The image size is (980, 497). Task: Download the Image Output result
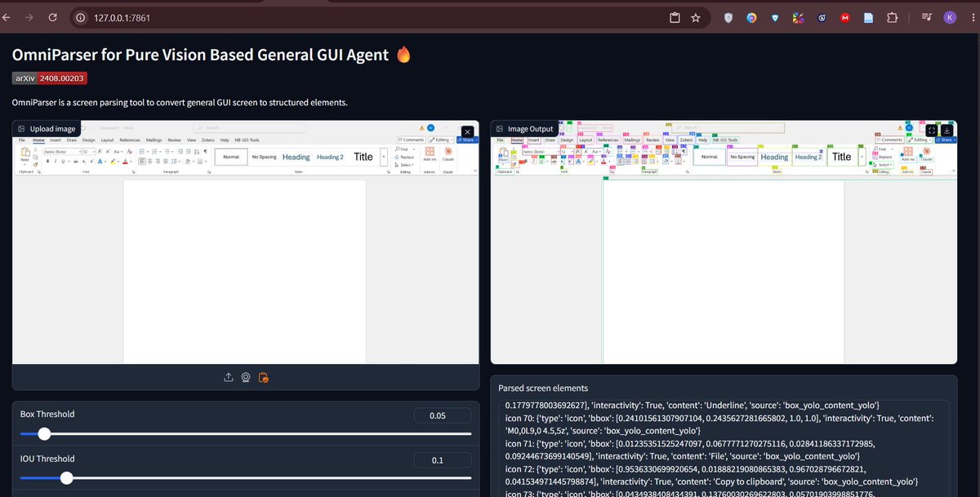tap(947, 130)
